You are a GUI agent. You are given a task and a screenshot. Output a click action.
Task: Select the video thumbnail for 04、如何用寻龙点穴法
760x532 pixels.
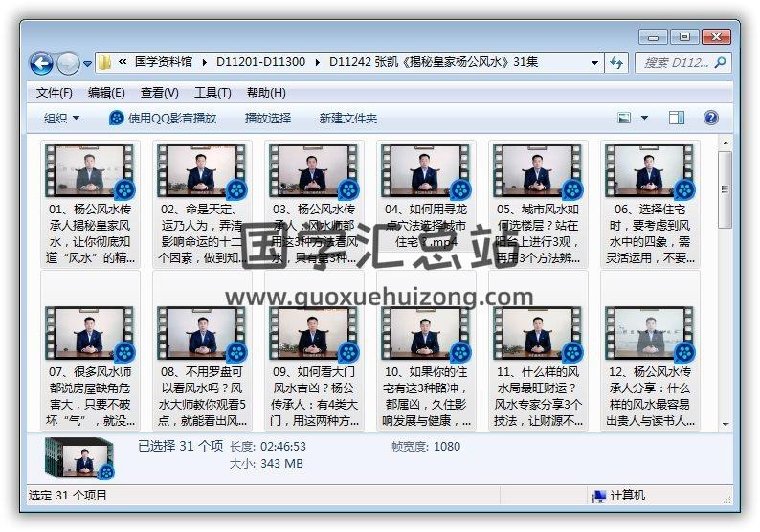pos(425,170)
